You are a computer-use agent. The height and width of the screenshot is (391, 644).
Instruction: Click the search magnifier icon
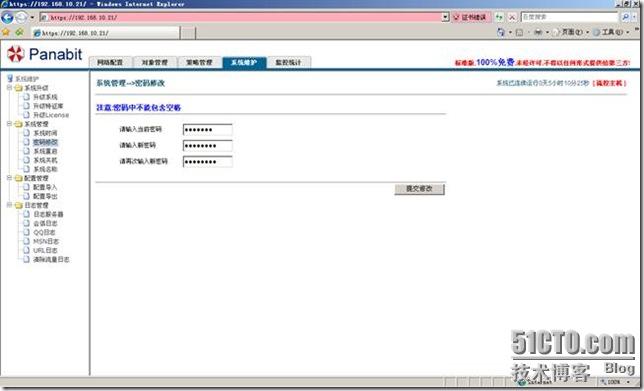click(625, 17)
